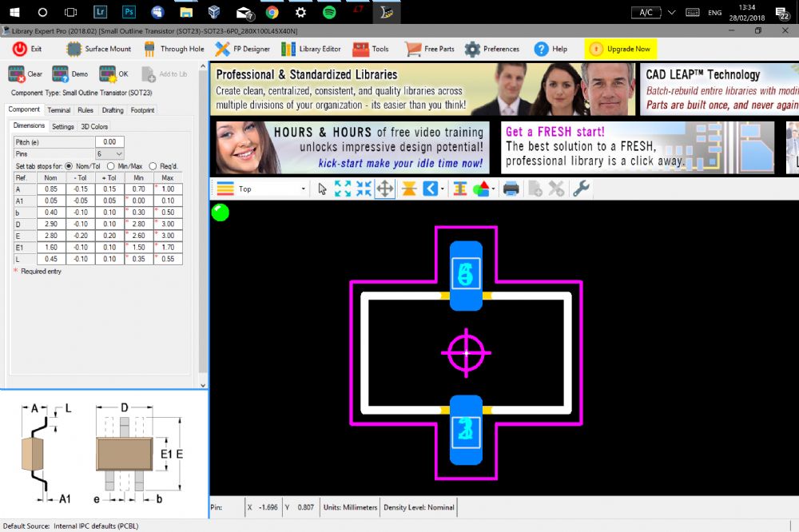Open the 3D Colors sub-tab
The image size is (799, 532).
pos(94,126)
